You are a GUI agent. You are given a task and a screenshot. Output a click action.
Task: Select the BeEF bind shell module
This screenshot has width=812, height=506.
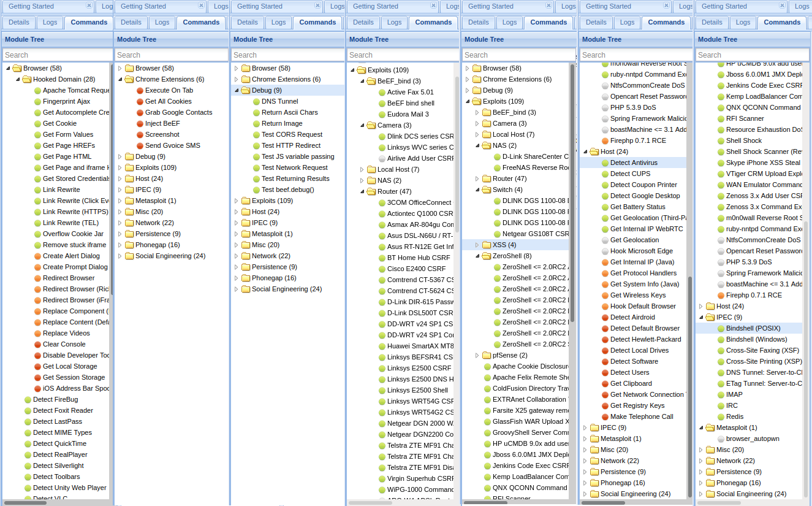coord(411,103)
